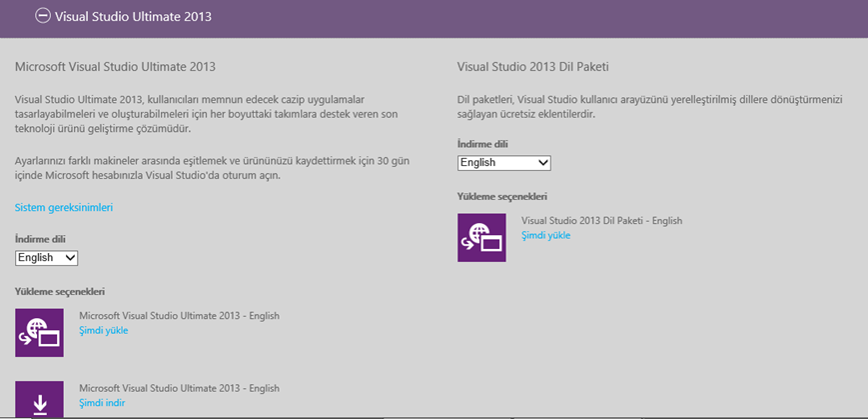The width and height of the screenshot is (868, 419).
Task: Click web installer icon for Ultimate 2013
Action: pyautogui.click(x=39, y=333)
